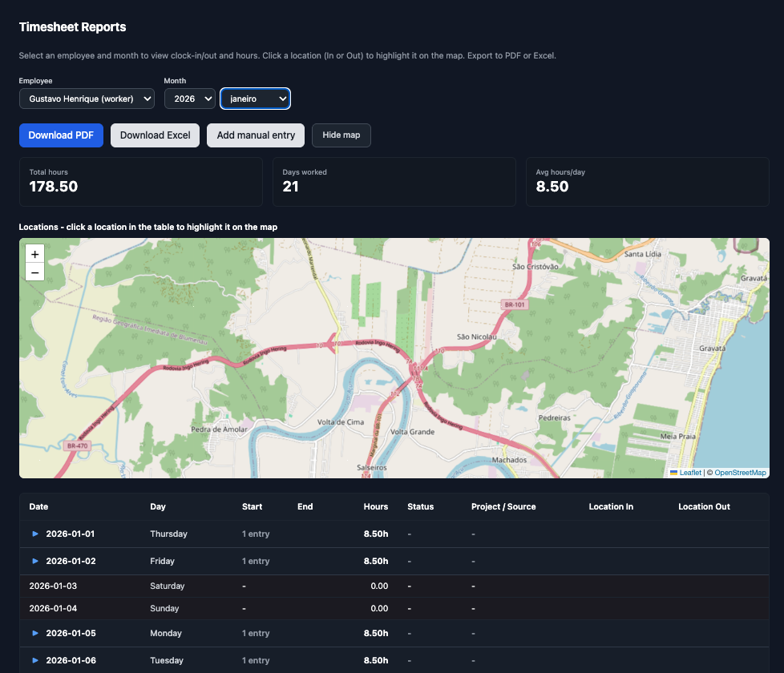Click the Hours column header

pos(375,506)
